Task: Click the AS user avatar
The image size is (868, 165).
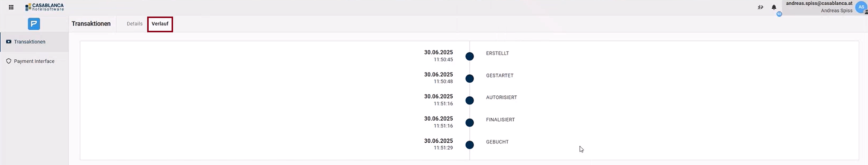Action: click(861, 7)
